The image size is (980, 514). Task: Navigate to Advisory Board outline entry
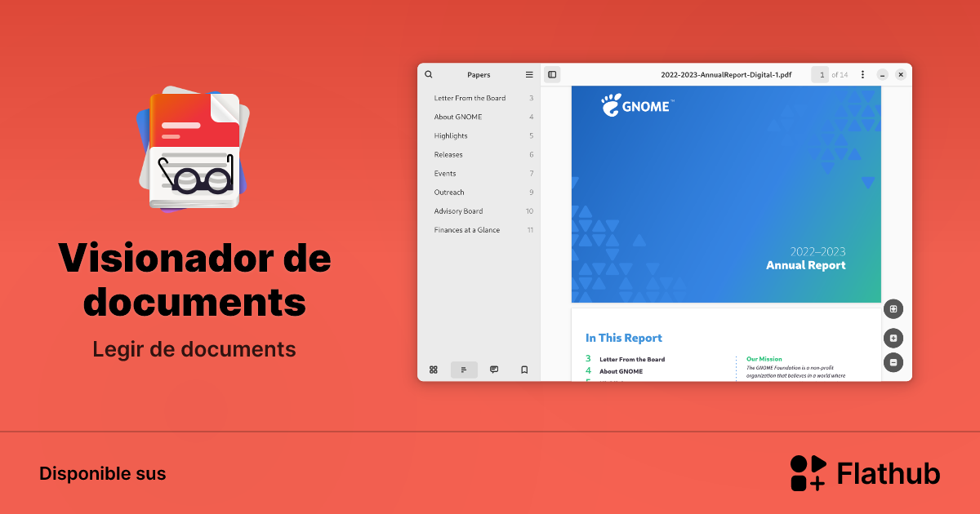(458, 211)
